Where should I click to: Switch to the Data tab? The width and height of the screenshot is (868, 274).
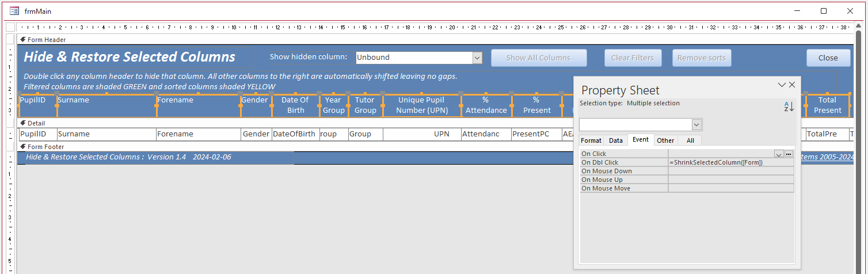(x=616, y=140)
